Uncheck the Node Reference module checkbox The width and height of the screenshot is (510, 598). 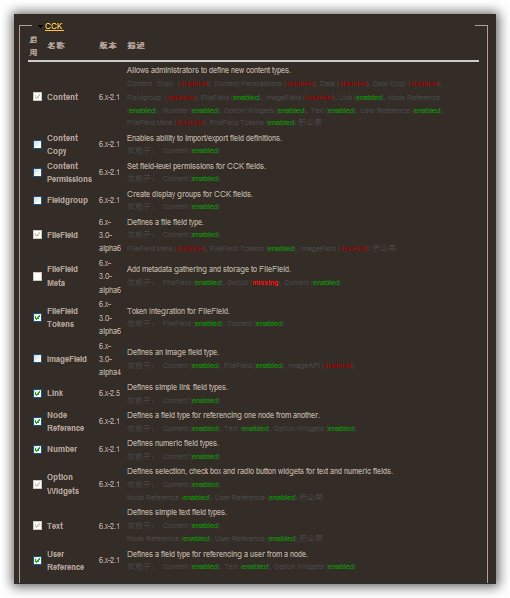coord(37,421)
